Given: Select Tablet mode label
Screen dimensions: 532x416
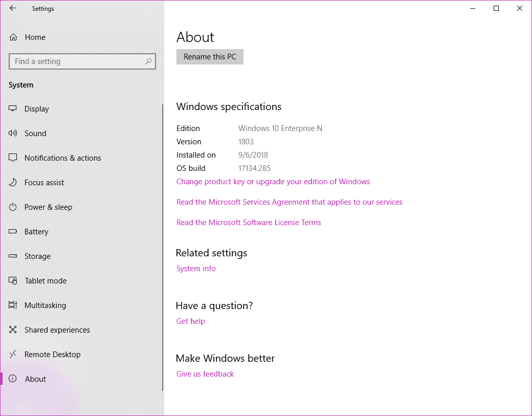Looking at the screenshot, I should [x=46, y=281].
